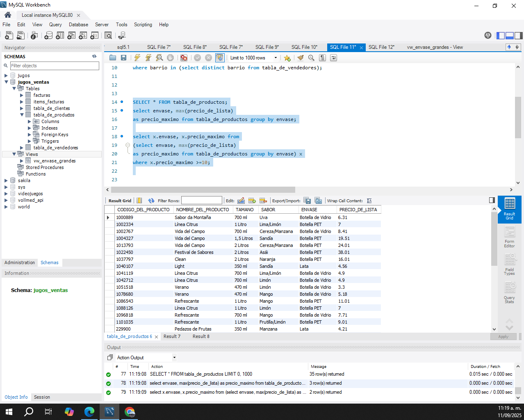Create a new stored procedure icon
524x420 pixels.
coord(83,36)
